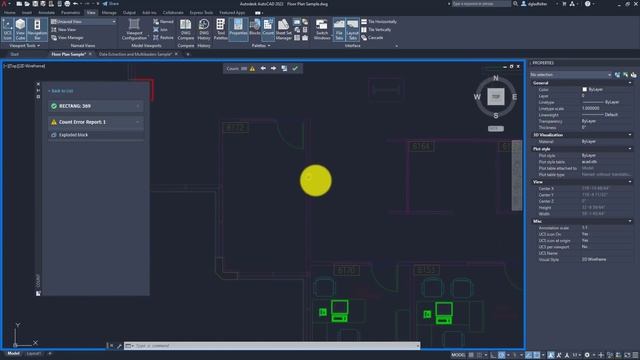Image resolution: width=640 pixels, height=360 pixels.
Task: Switch to Data Extraction and Multileaders Sample tab
Action: (135, 54)
